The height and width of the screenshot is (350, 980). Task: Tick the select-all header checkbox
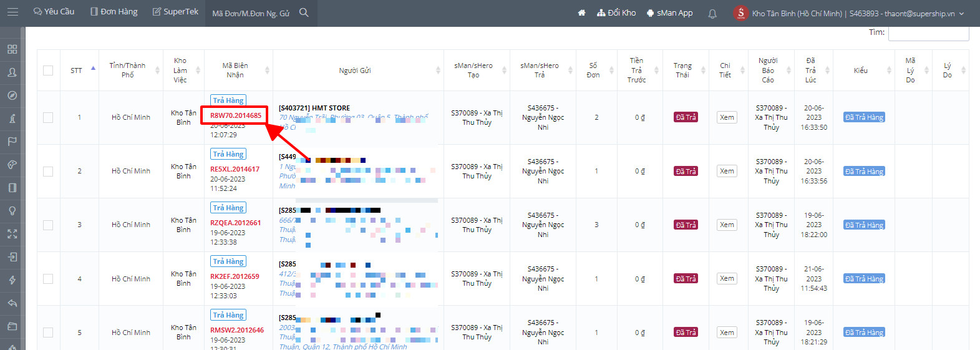(48, 70)
